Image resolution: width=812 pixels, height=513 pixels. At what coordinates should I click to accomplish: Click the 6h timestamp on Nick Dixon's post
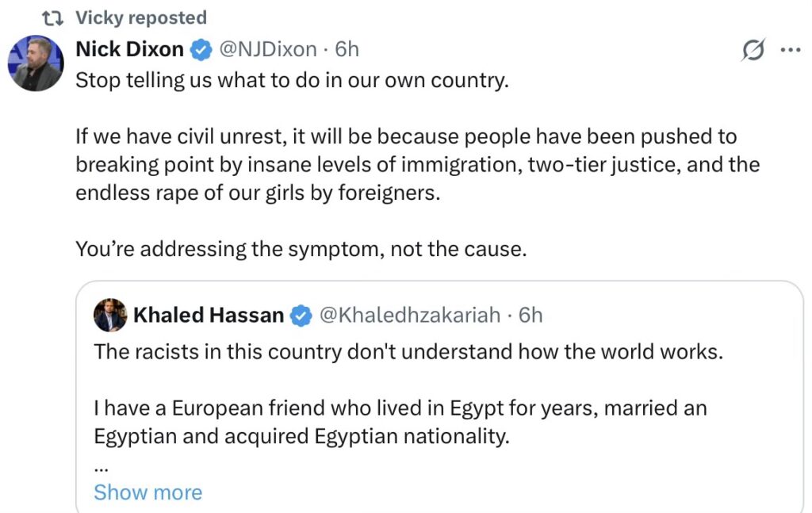[x=347, y=49]
